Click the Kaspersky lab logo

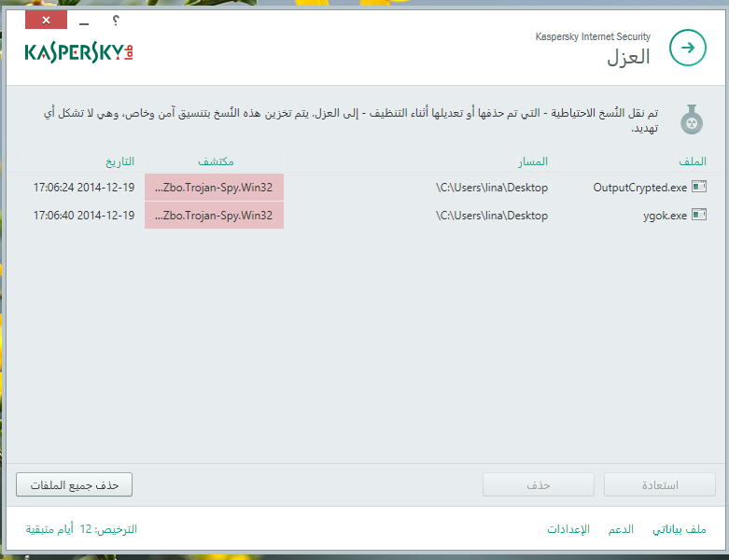coord(79,52)
